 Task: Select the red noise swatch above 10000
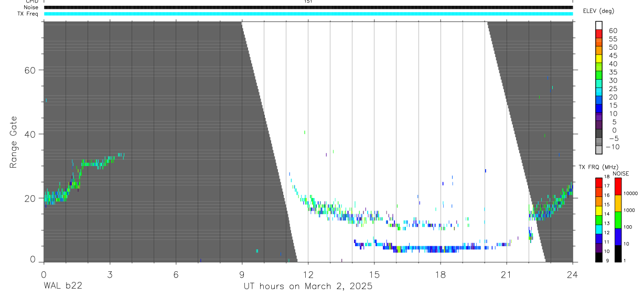click(617, 186)
